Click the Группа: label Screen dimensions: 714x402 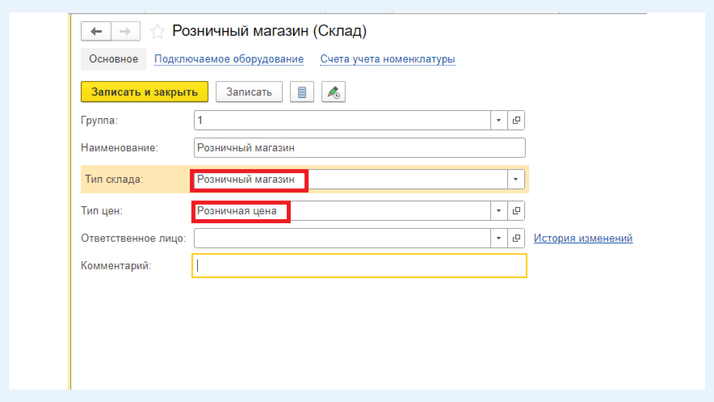[x=99, y=121]
